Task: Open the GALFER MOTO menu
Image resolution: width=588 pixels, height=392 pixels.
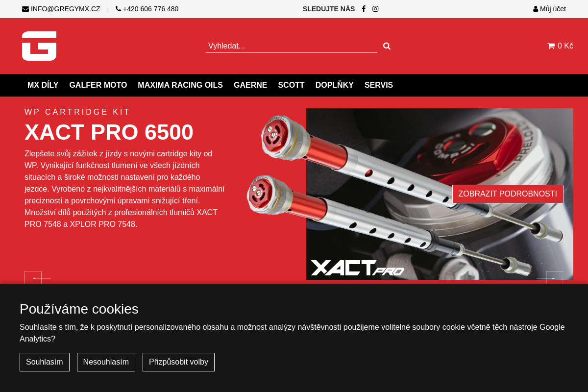Action: click(98, 85)
